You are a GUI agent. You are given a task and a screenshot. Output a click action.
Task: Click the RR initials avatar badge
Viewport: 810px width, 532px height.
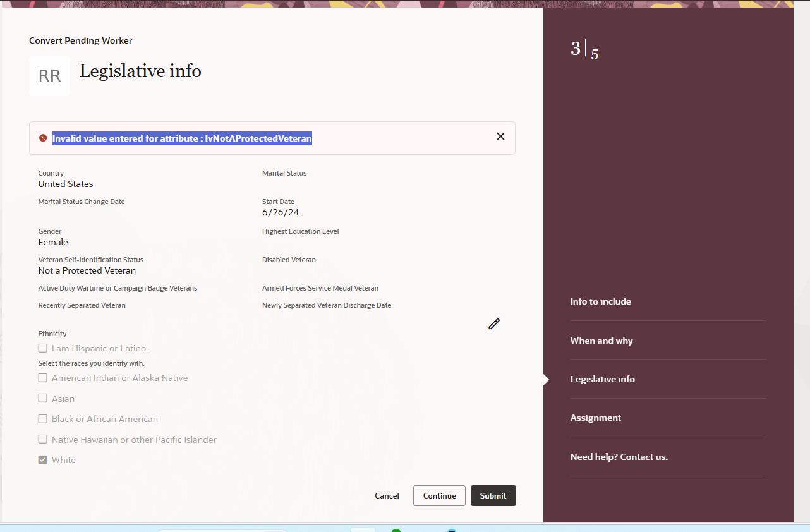pos(49,75)
